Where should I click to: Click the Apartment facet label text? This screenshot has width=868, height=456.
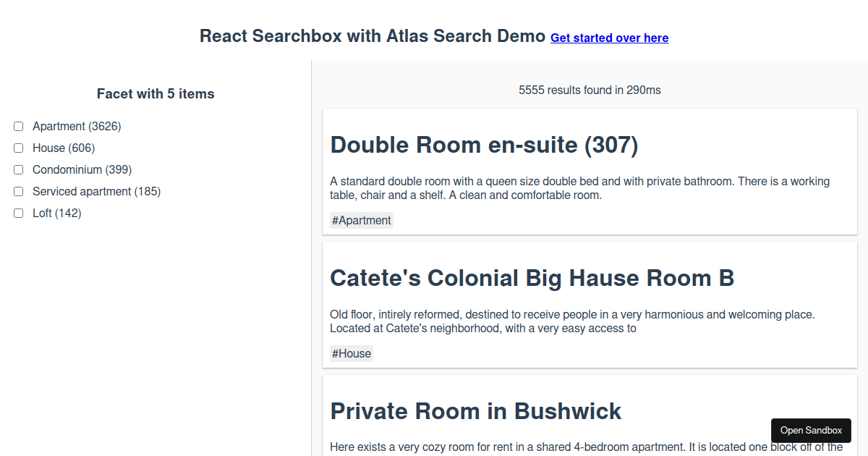click(x=76, y=126)
